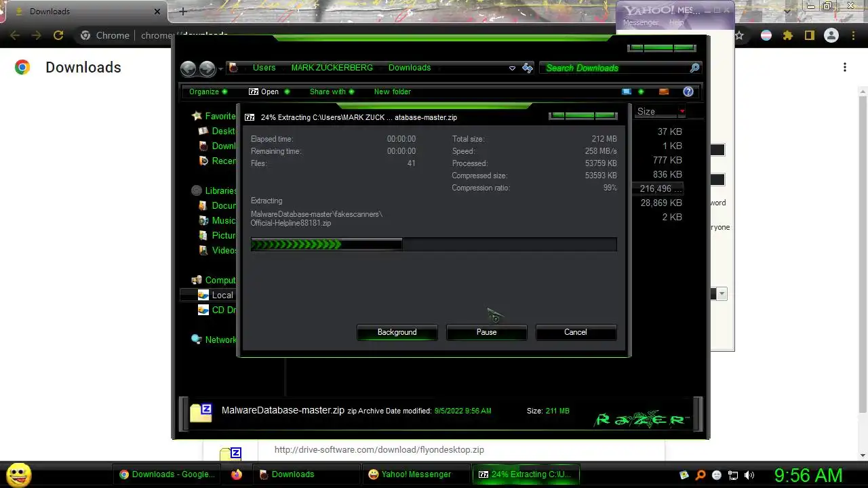The image size is (868, 488).
Task: Expand the view options dropdown dot
Action: 641,91
